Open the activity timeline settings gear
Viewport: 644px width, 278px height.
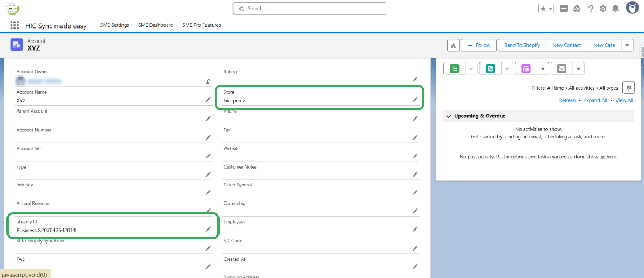pos(628,88)
